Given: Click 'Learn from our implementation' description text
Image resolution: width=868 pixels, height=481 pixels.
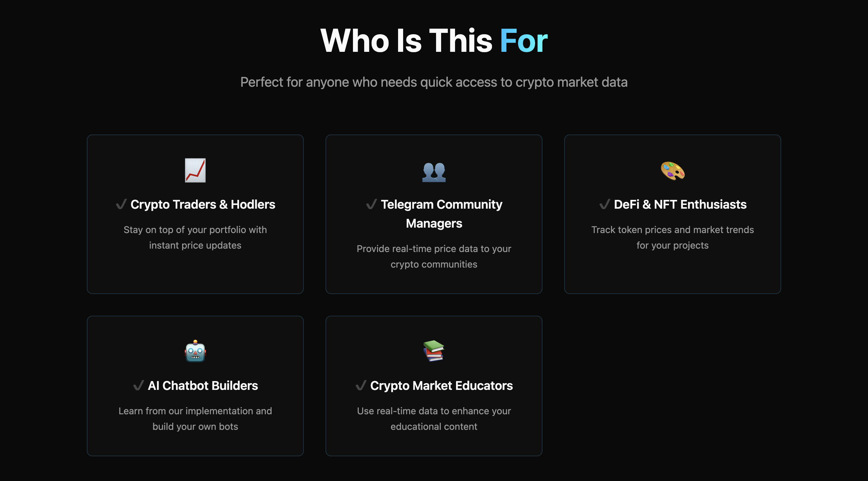Looking at the screenshot, I should click(195, 419).
